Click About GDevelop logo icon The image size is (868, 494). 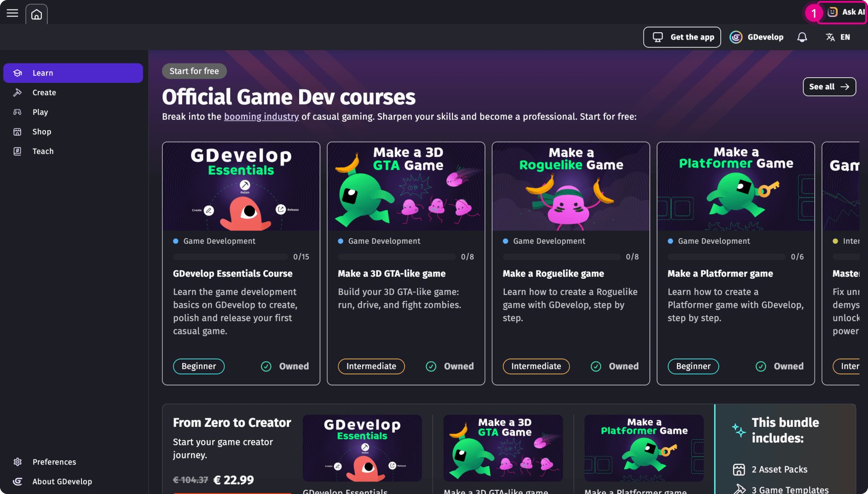click(x=17, y=482)
